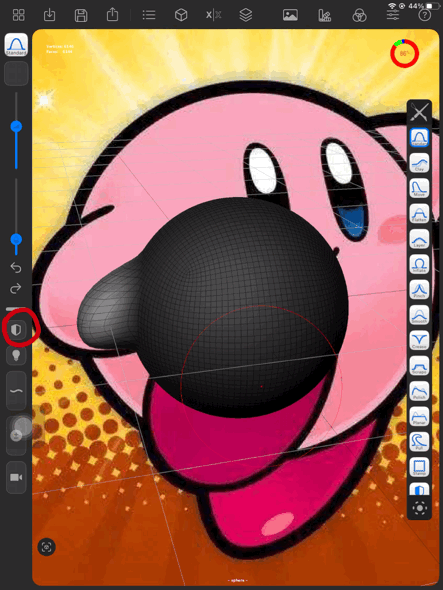Select the Pinch brush
Viewport: 443px width, 590px height.
419,290
